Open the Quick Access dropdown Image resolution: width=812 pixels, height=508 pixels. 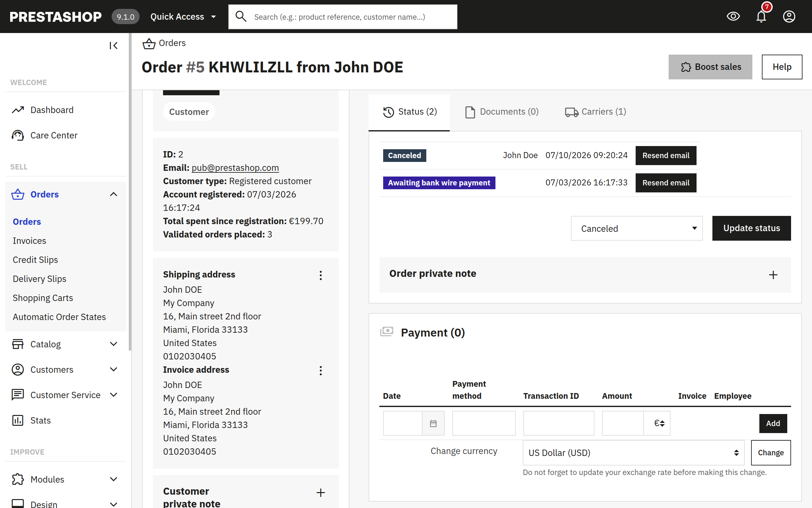coord(183,17)
